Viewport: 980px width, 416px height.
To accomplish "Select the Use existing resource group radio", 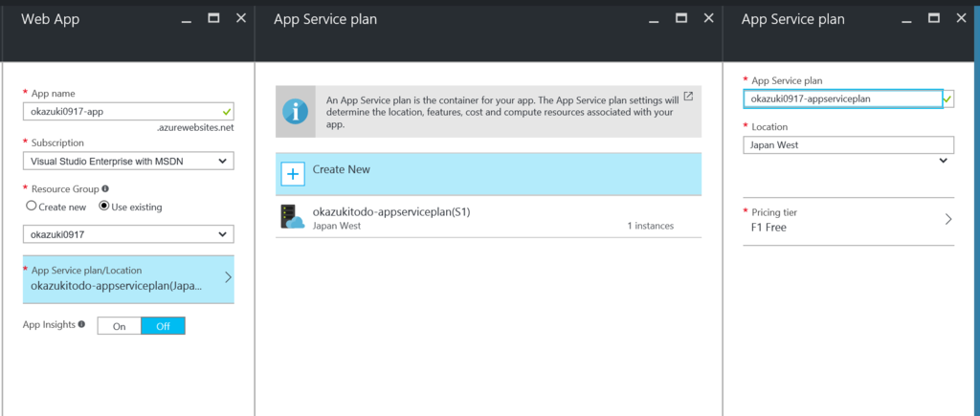I will tap(104, 207).
